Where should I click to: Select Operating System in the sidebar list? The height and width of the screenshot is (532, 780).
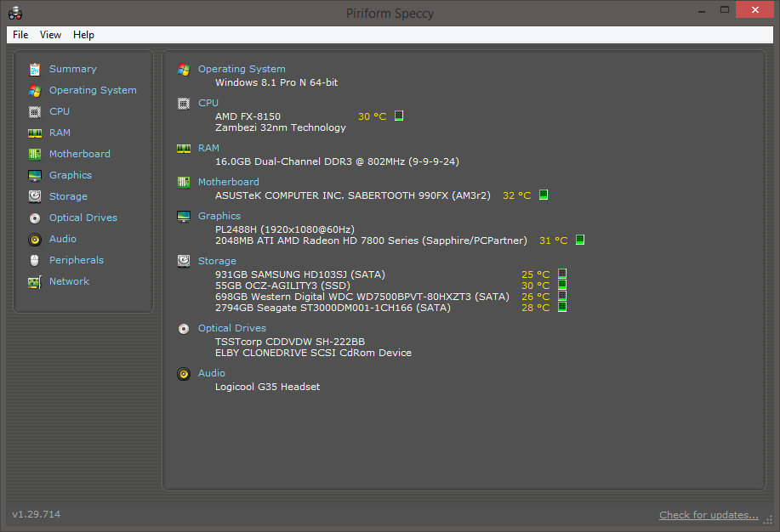pyautogui.click(x=93, y=90)
